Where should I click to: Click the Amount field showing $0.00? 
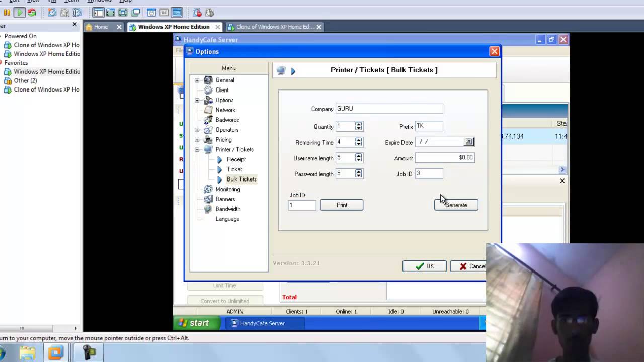444,158
